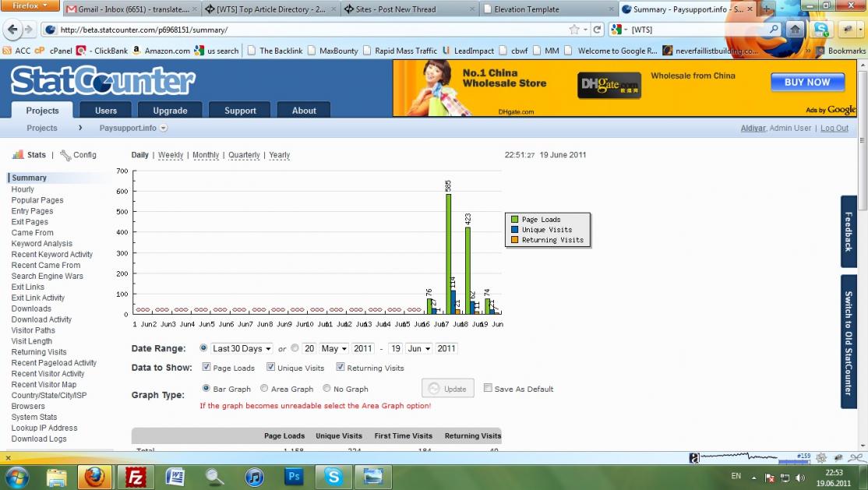Click the Log Out link
868x490 pixels.
tap(834, 128)
